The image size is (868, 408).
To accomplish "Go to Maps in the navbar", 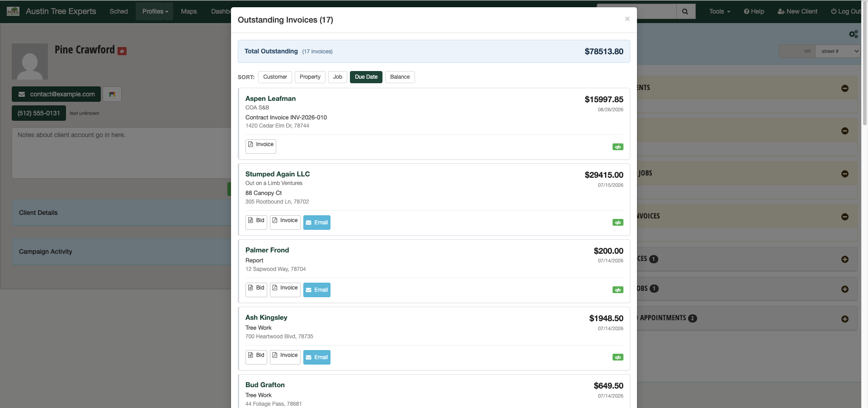I will (189, 11).
